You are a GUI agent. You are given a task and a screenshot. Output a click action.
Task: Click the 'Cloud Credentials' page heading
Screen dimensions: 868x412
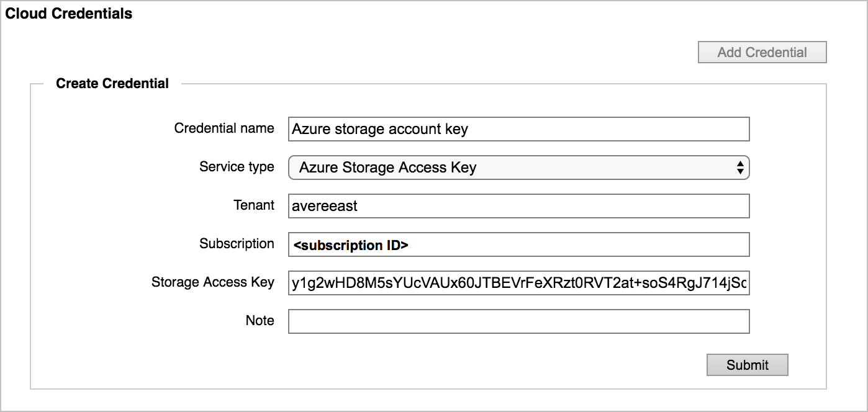coord(69,14)
